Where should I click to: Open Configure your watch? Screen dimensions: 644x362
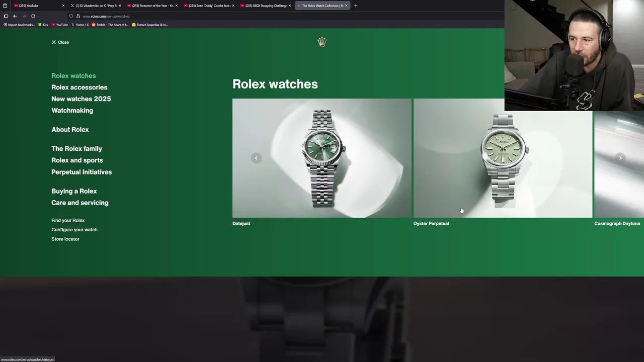pos(74,230)
